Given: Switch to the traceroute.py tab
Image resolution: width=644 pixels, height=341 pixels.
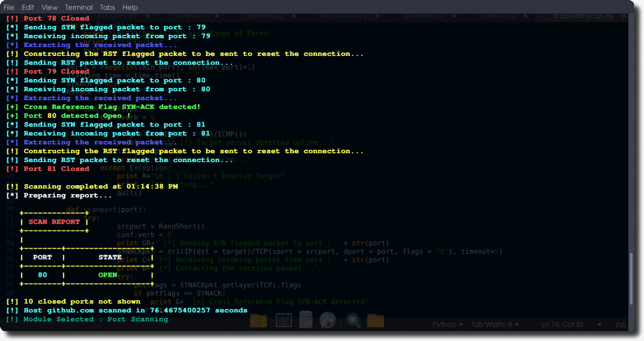Looking at the screenshot, I should [344, 16].
